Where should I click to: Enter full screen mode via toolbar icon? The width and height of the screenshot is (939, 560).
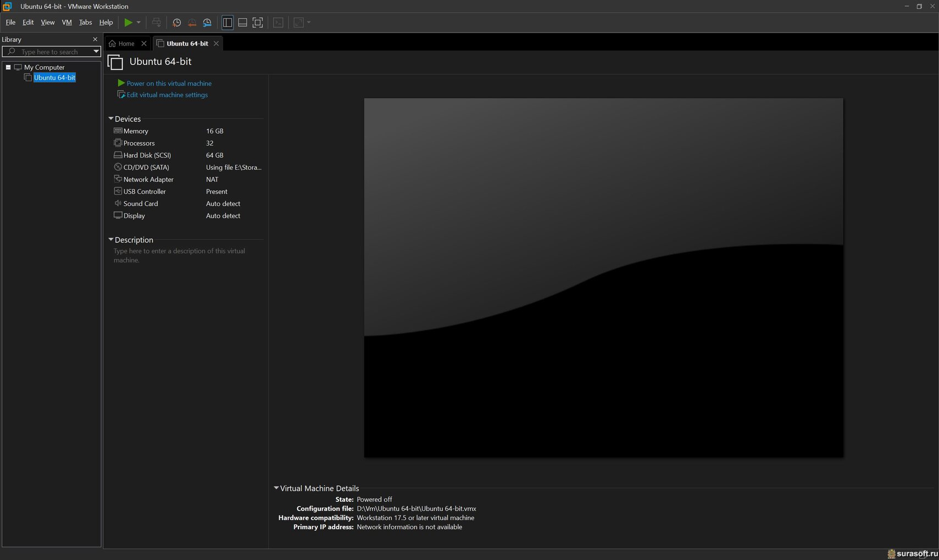pos(258,23)
